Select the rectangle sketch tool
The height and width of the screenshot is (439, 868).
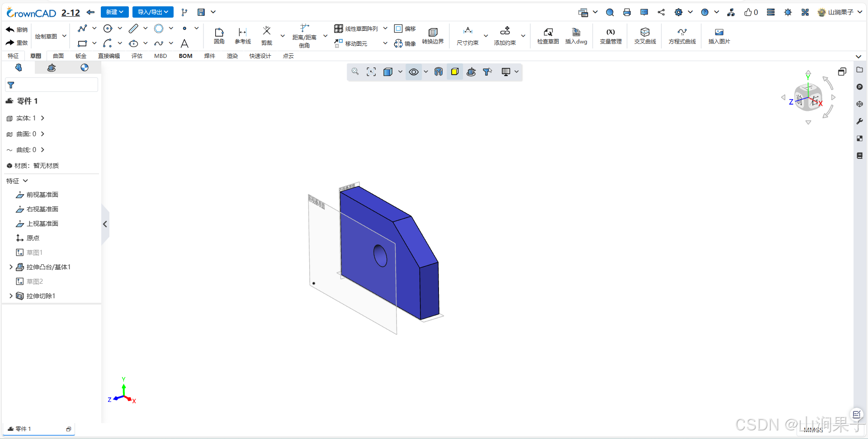pos(82,43)
